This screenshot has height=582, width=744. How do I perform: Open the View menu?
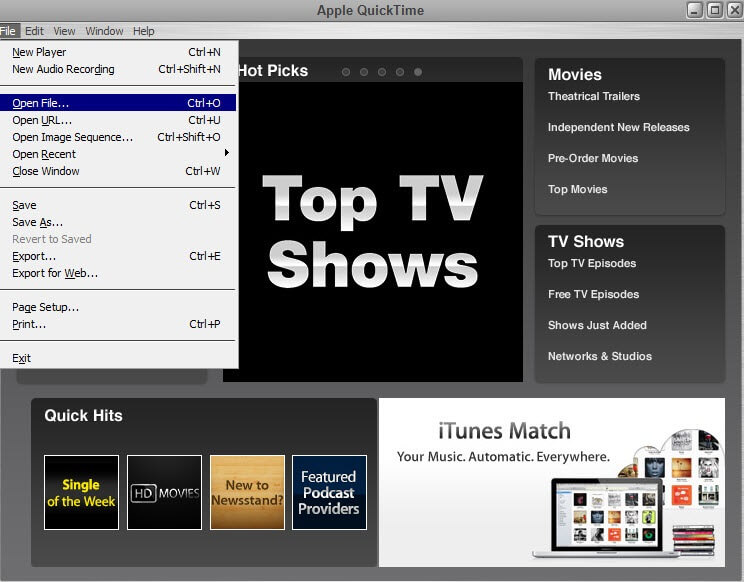pos(64,31)
